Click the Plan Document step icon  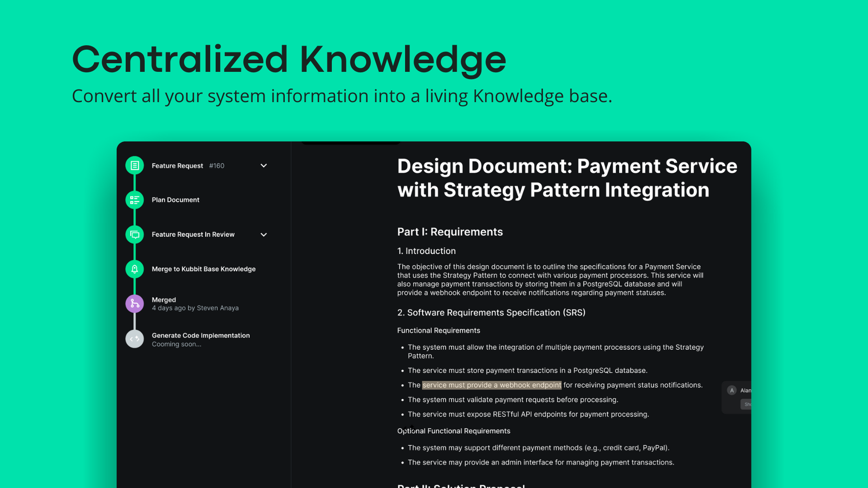[135, 200]
